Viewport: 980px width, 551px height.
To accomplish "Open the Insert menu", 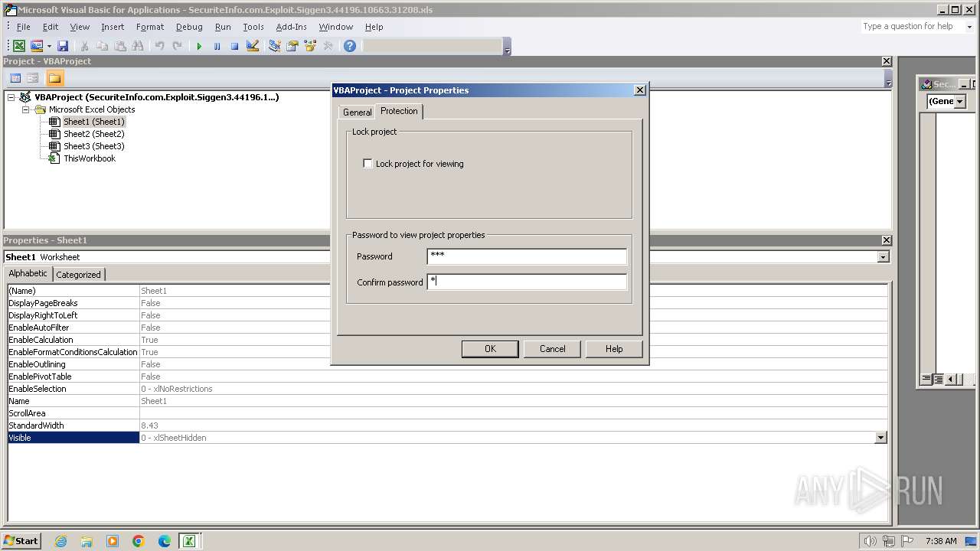I will [113, 27].
